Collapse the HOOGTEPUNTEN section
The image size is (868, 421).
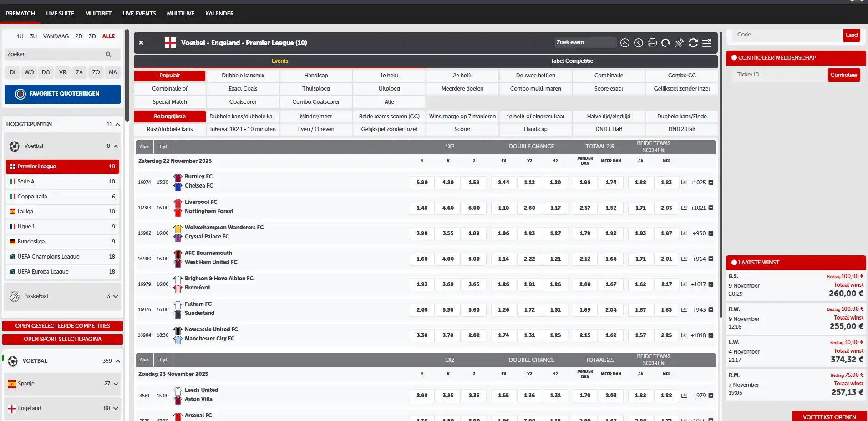117,124
